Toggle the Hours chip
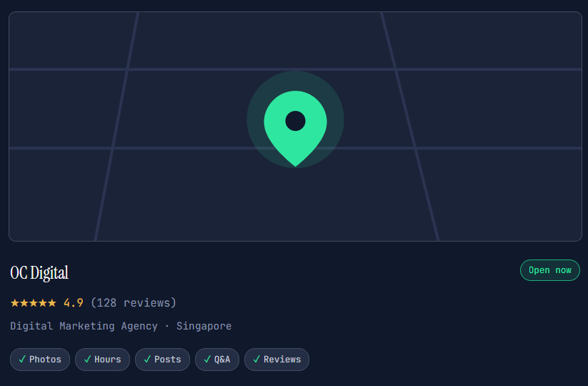This screenshot has width=588, height=386. click(102, 360)
